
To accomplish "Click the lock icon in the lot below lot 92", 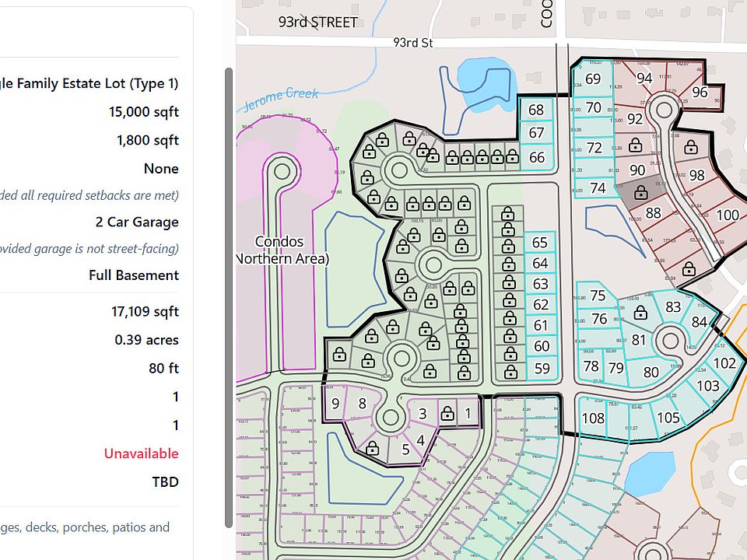I will [635, 145].
